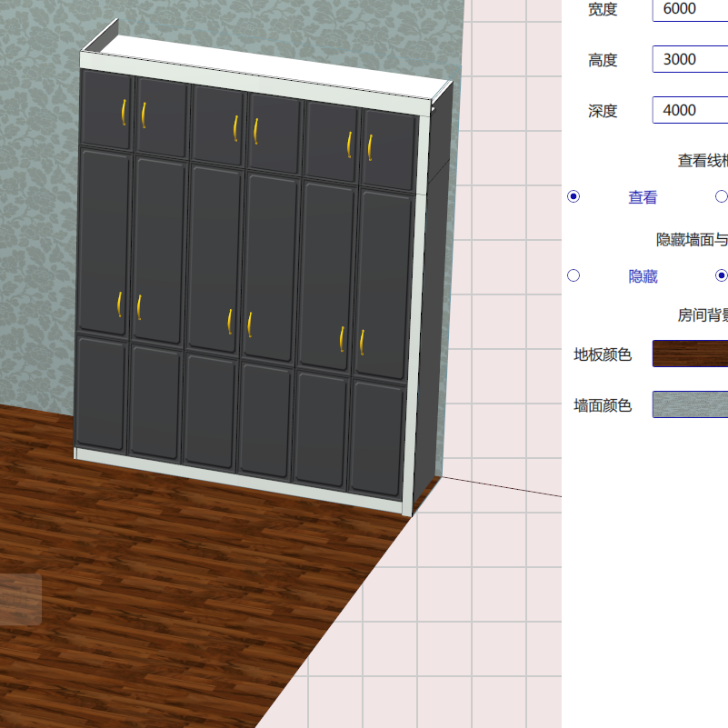
Task: Open the 地板颜色 floor color swatch
Action: pos(689,354)
